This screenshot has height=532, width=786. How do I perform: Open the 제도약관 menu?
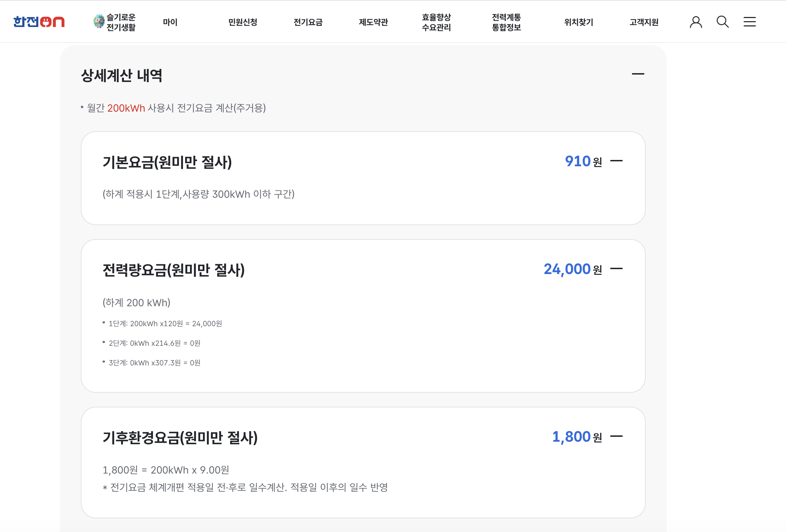[373, 22]
